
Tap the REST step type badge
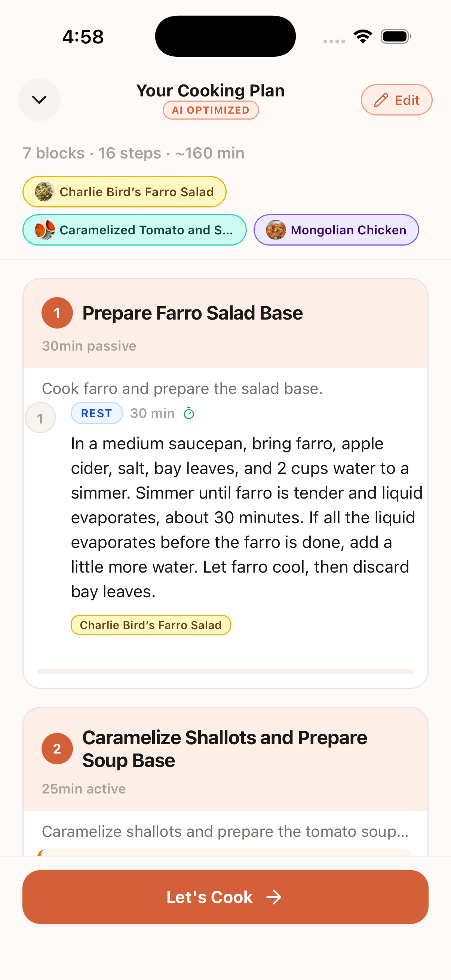click(x=97, y=413)
